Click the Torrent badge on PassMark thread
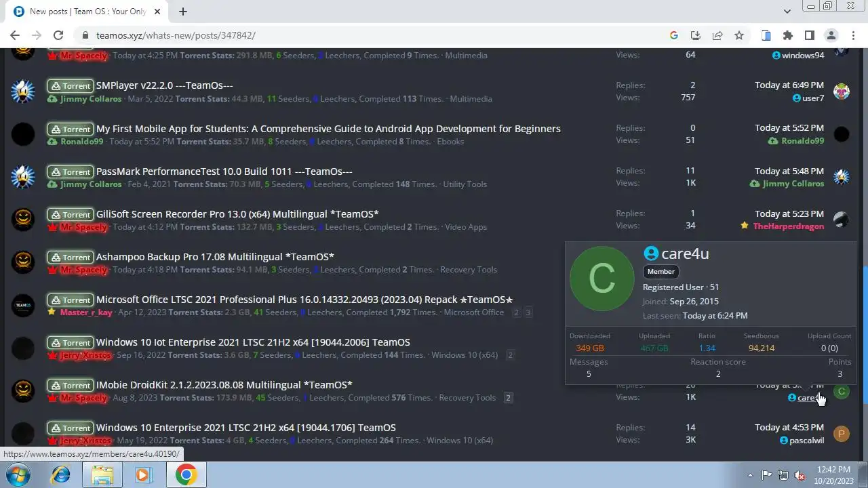This screenshot has width=868, height=488. pyautogui.click(x=71, y=171)
